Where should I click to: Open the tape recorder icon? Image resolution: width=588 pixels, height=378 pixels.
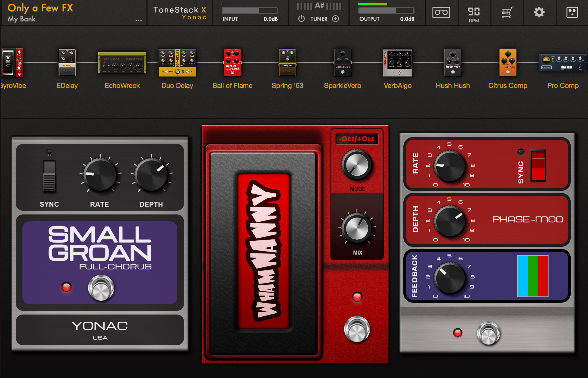pyautogui.click(x=441, y=12)
